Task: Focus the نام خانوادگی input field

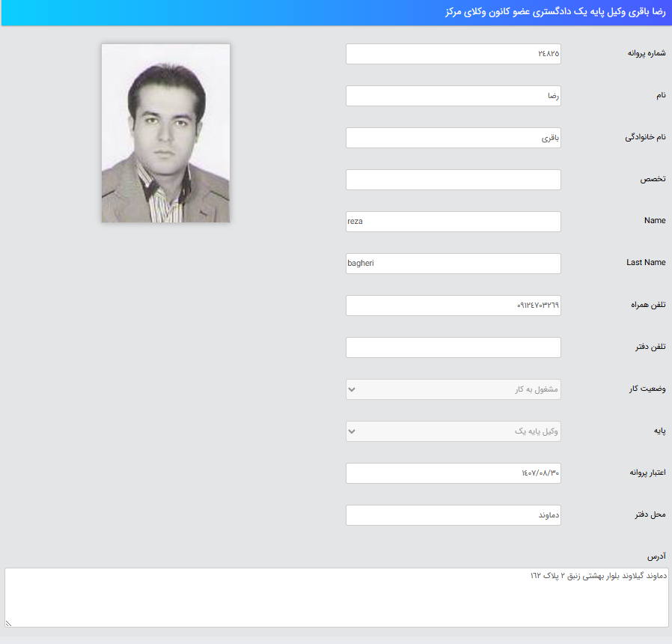Action: (x=453, y=138)
